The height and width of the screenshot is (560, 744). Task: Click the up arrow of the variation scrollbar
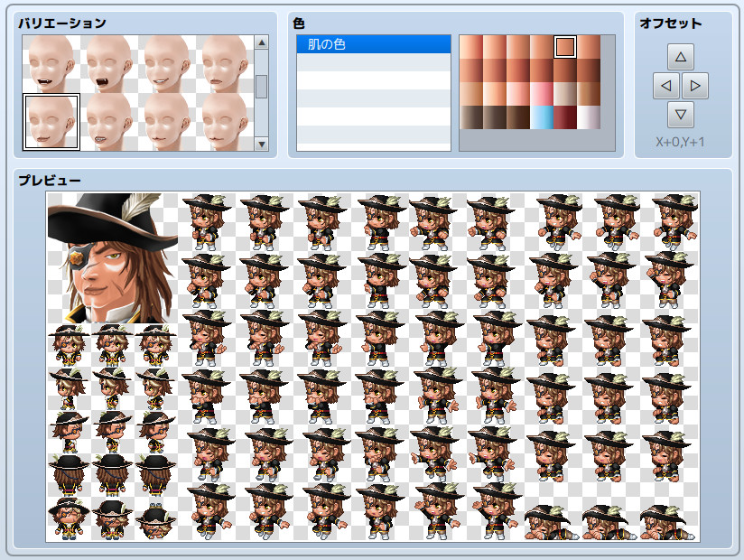pyautogui.click(x=262, y=43)
